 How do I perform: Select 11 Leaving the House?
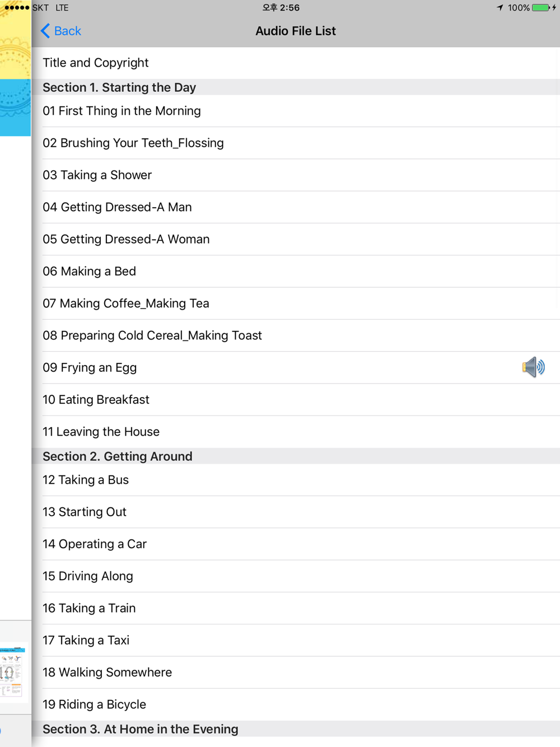pyautogui.click(x=296, y=432)
